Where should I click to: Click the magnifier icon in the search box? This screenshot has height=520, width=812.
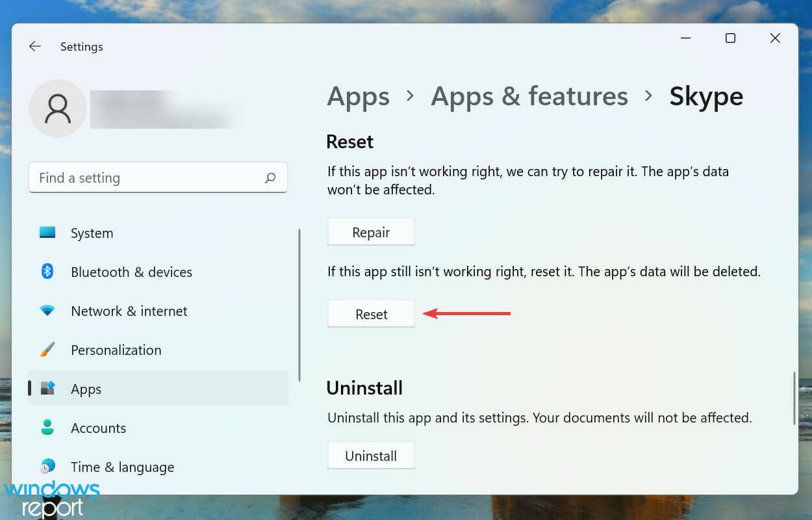click(271, 177)
